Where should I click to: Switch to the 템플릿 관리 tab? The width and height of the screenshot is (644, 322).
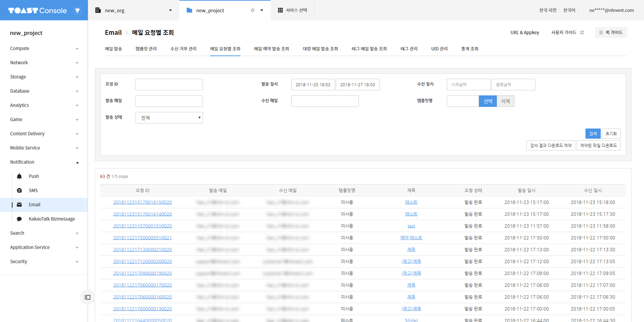(146, 49)
